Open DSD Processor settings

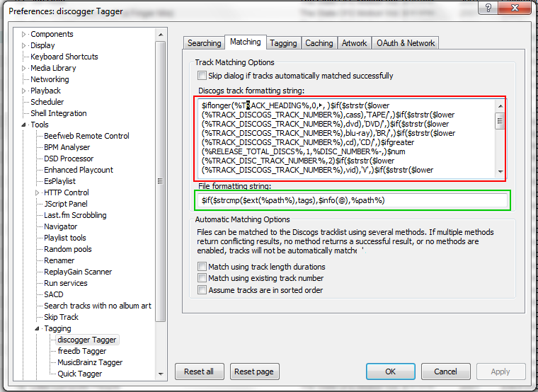[x=69, y=158]
